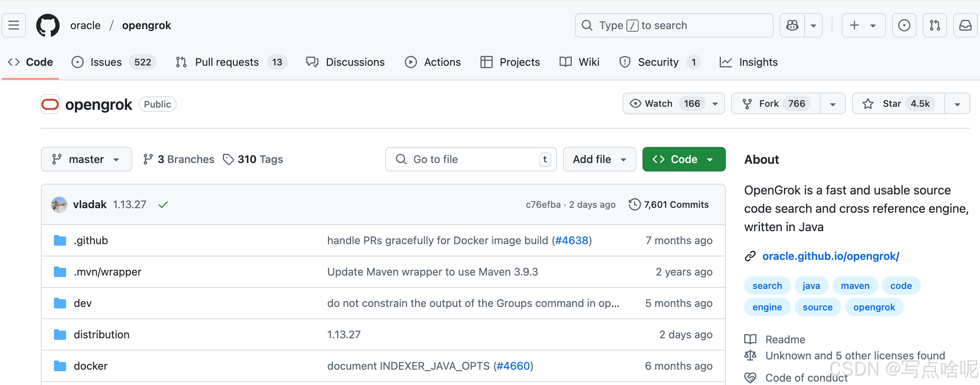The image size is (980, 385).
Task: Star the repository
Action: pyautogui.click(x=899, y=103)
